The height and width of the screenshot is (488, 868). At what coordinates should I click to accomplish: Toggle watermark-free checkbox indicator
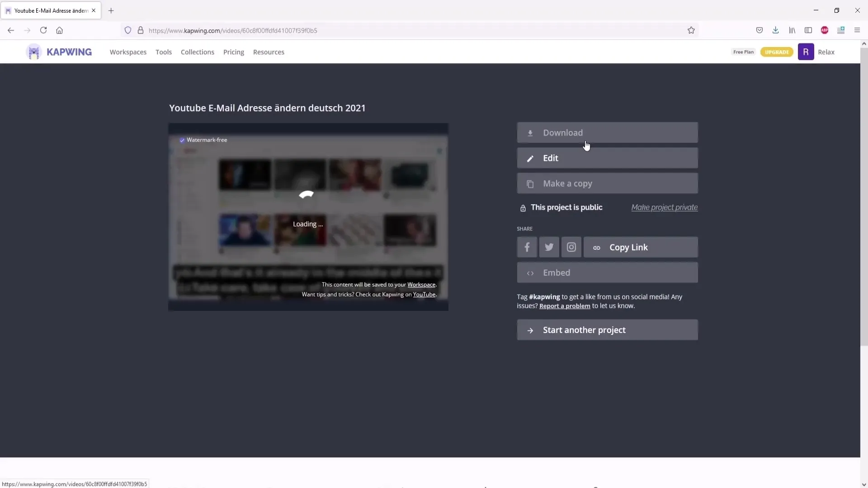(x=182, y=140)
